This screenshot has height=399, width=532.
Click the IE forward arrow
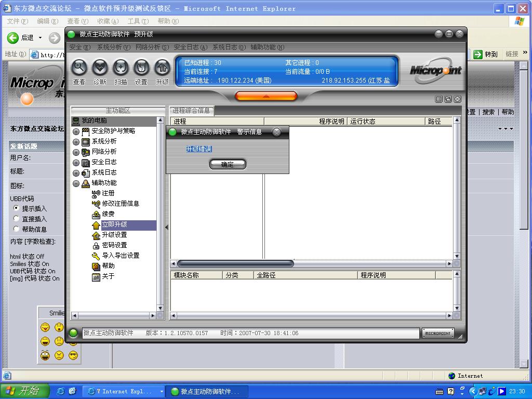point(54,37)
